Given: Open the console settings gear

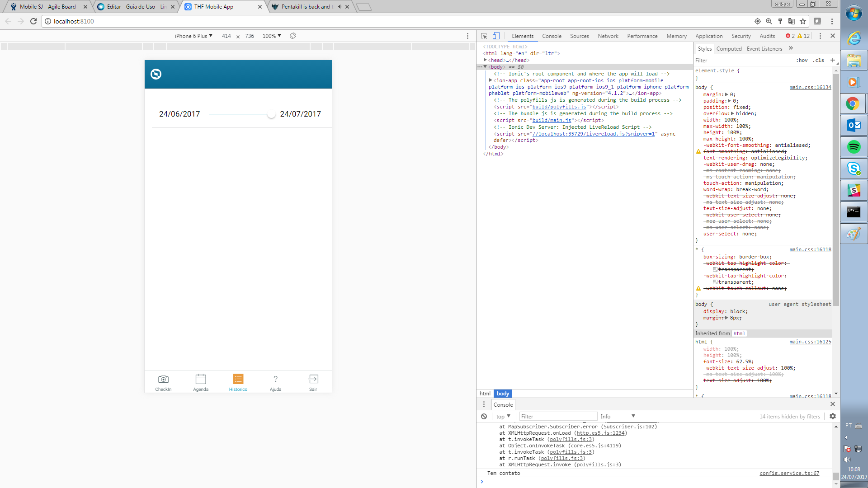Looking at the screenshot, I should (833, 416).
